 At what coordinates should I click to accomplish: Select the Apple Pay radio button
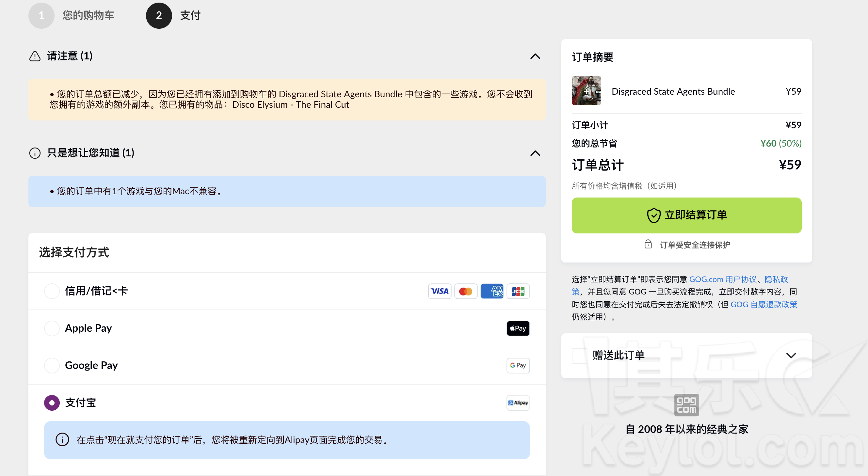52,328
